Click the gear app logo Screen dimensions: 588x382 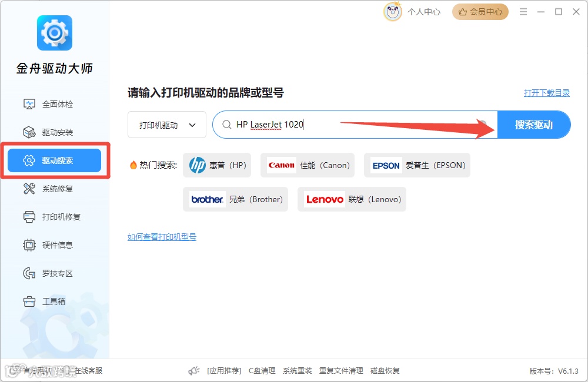(x=55, y=33)
